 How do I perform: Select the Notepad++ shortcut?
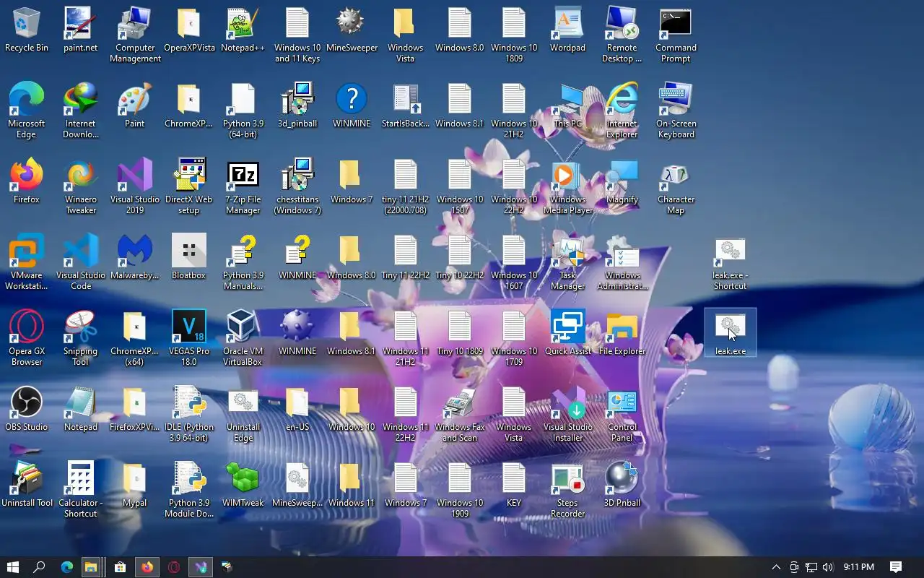[243, 30]
